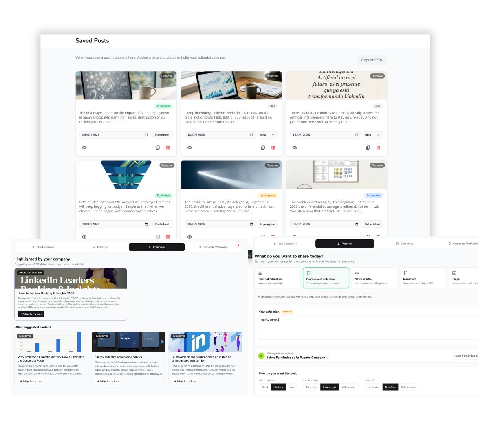Select Corporate Verification tab in the bottom-left panel
489x448 pixels.
[x=213, y=247]
